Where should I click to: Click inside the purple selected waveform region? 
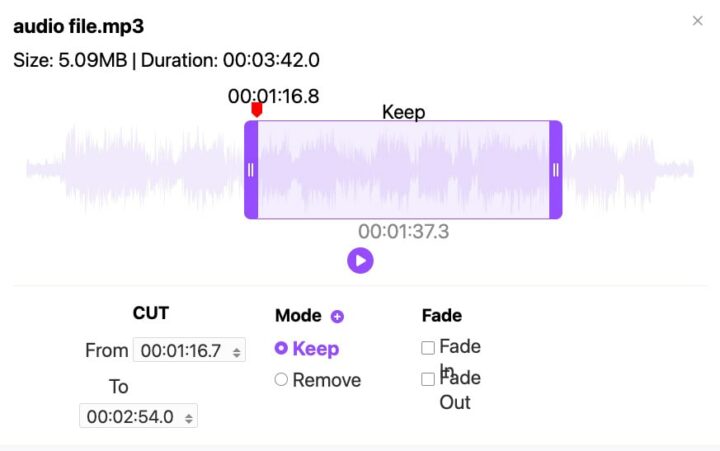click(x=400, y=170)
